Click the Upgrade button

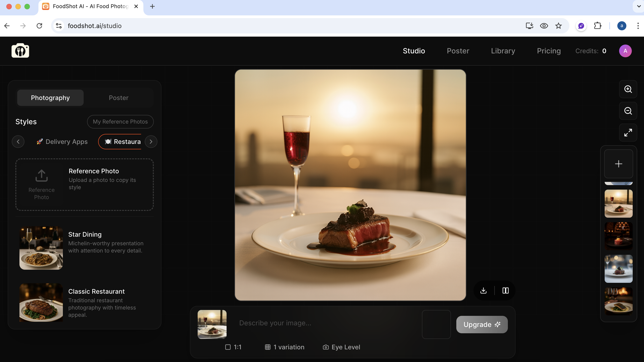tap(482, 324)
